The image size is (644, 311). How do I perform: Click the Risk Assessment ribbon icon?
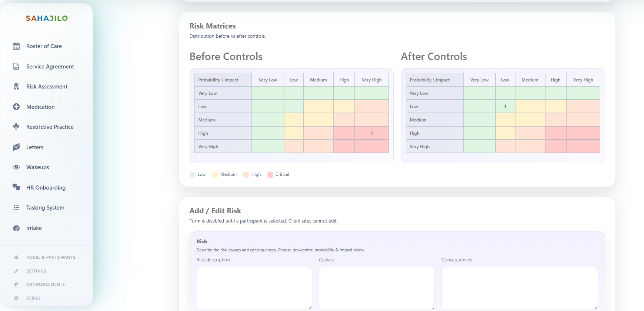16,87
